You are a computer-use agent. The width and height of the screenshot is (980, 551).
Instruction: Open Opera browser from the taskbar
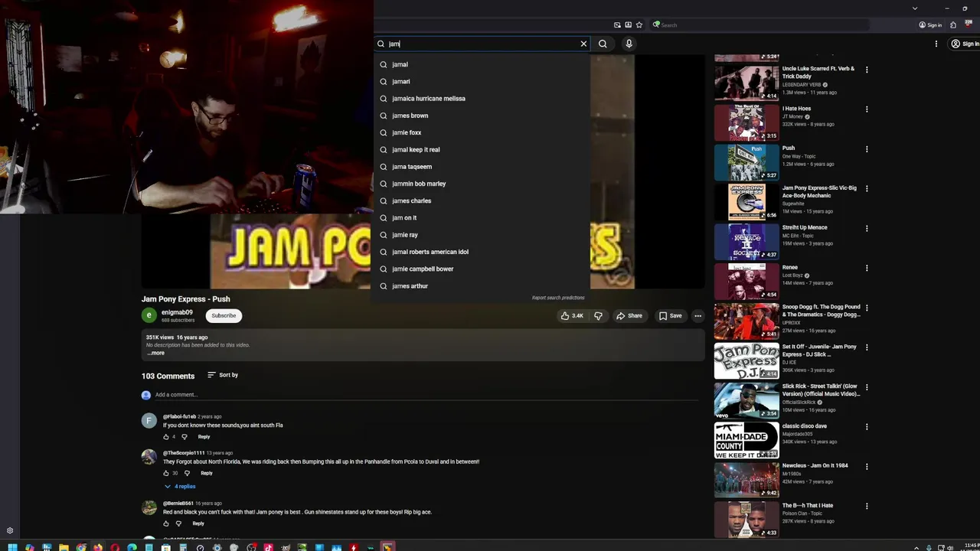[x=115, y=547]
